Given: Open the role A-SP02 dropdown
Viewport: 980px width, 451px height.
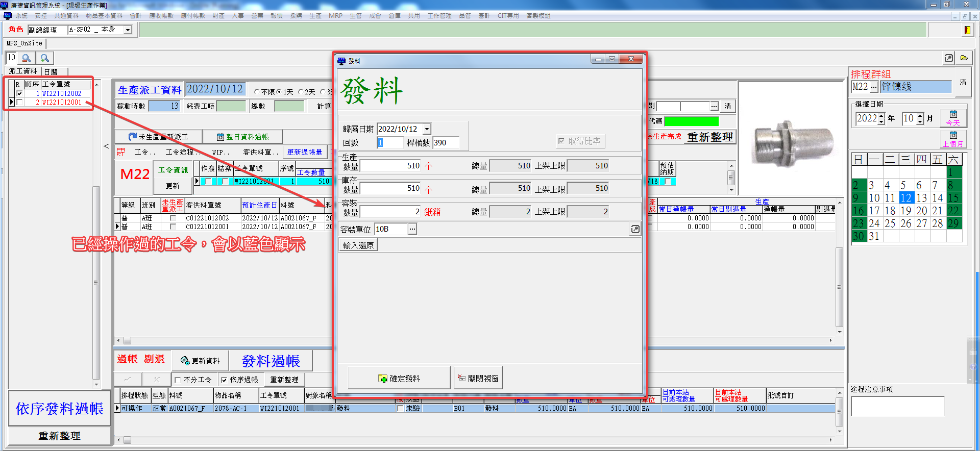Looking at the screenshot, I should [x=128, y=30].
